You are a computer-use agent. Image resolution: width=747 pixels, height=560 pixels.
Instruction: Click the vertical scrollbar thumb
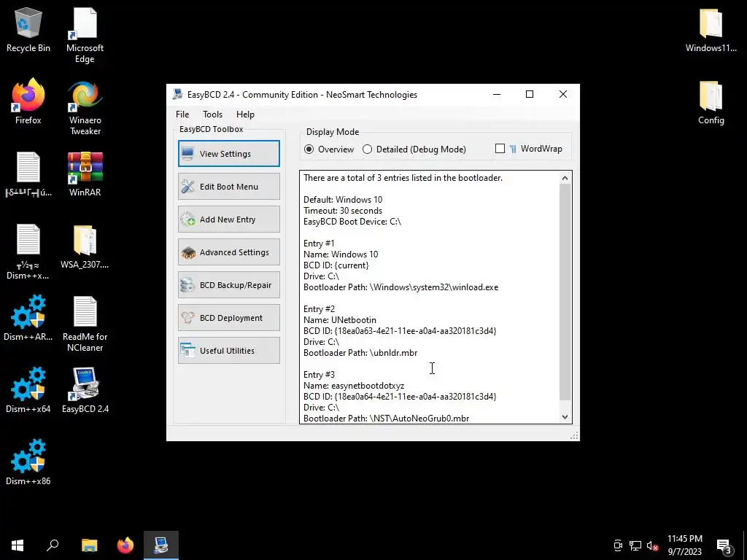tap(565, 292)
